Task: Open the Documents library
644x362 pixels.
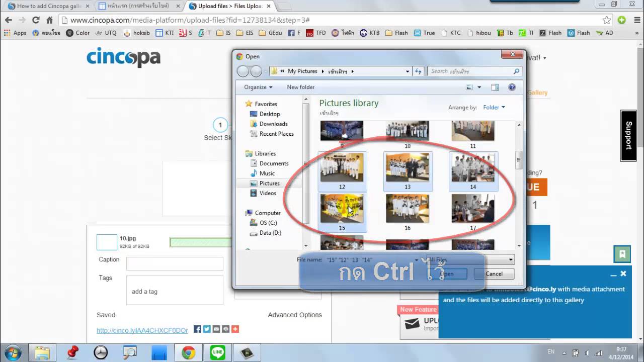Action: click(x=274, y=163)
